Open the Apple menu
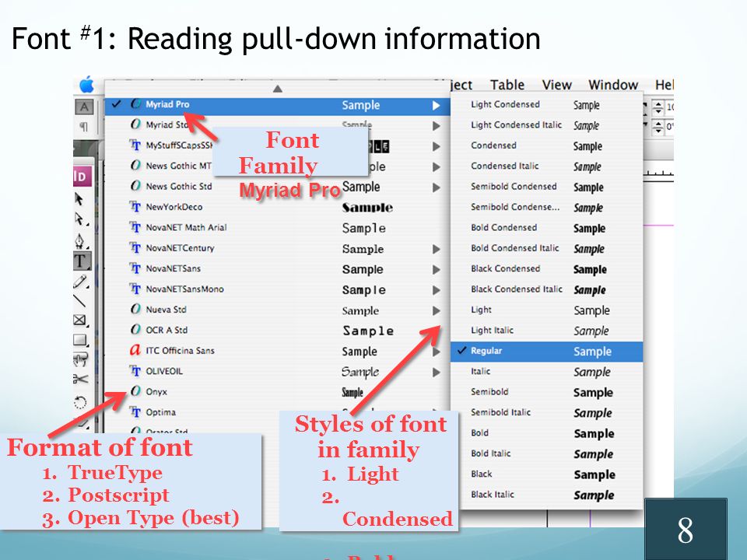 pyautogui.click(x=86, y=84)
